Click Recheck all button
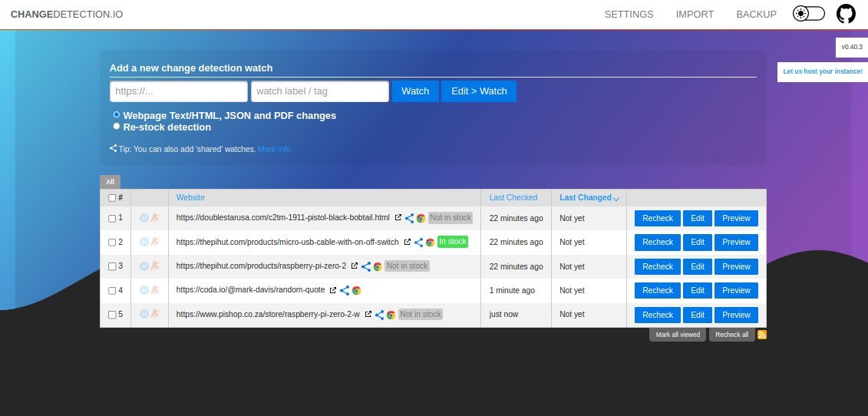The width and height of the screenshot is (868, 416). (732, 335)
